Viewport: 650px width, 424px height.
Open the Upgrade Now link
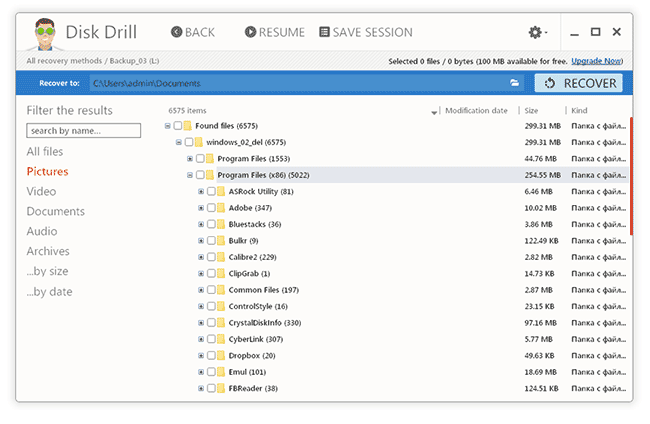[597, 61]
